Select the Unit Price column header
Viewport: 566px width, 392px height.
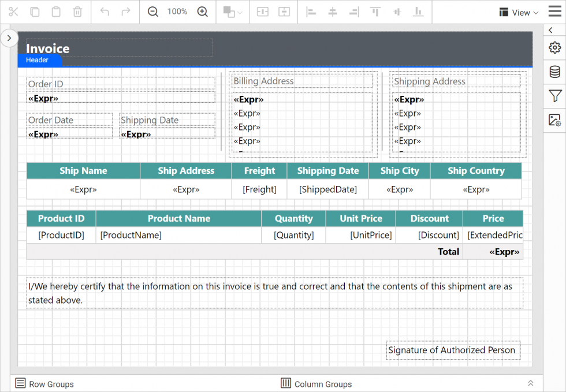[360, 218]
